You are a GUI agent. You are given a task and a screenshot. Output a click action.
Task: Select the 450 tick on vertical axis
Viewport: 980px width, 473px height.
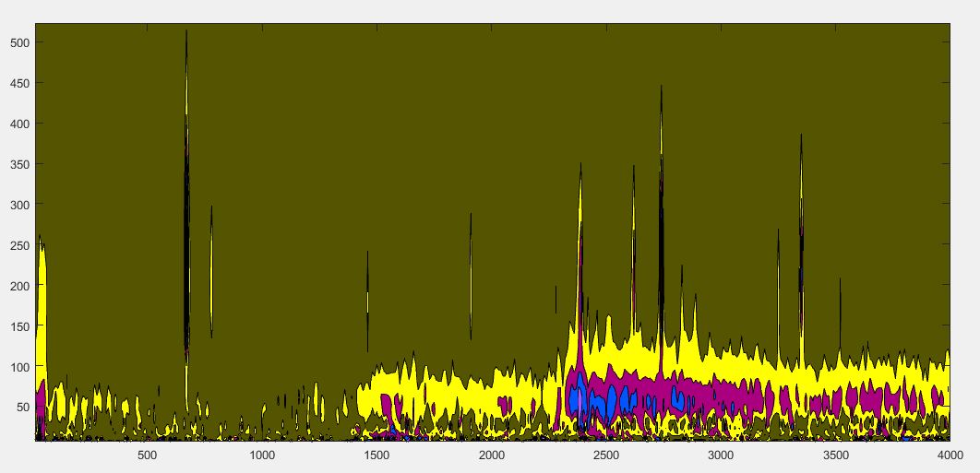(x=20, y=83)
